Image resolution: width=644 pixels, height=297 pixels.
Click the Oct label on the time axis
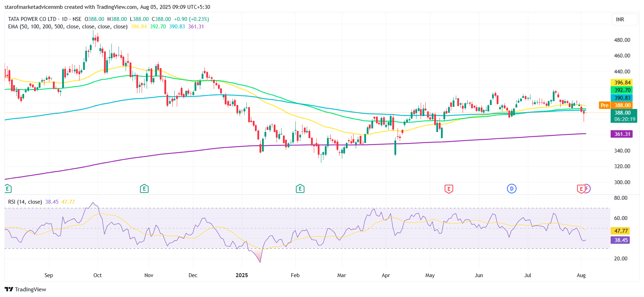(97, 275)
